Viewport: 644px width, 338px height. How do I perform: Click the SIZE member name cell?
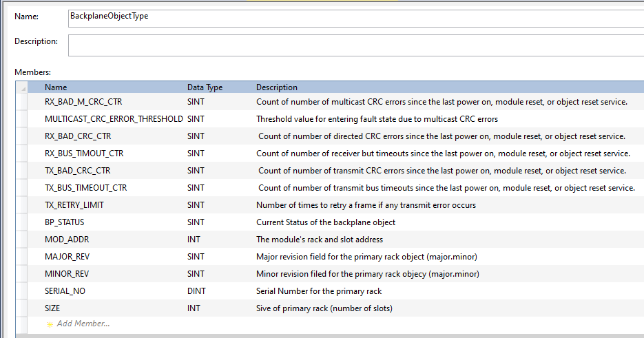[52, 308]
